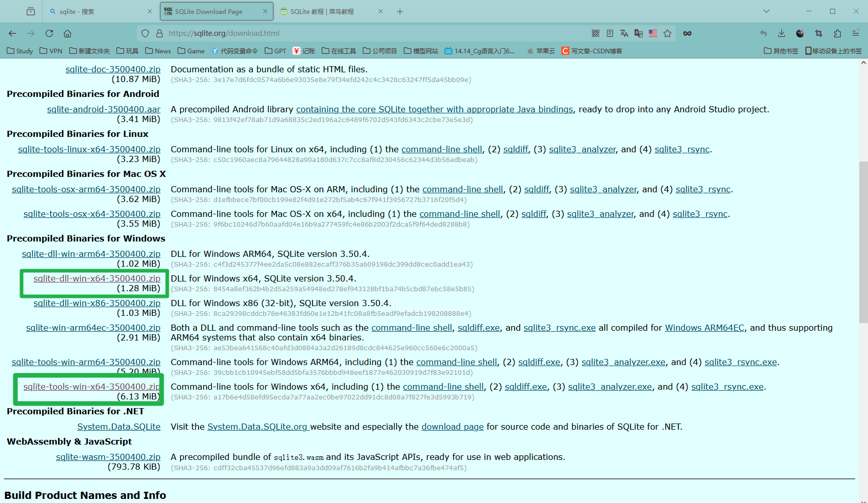
Task: Click the undo closed tab arrow
Action: [x=763, y=33]
